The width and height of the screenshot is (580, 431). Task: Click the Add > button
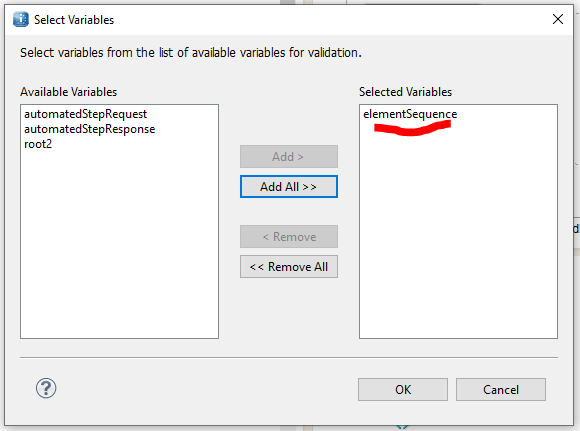(289, 156)
